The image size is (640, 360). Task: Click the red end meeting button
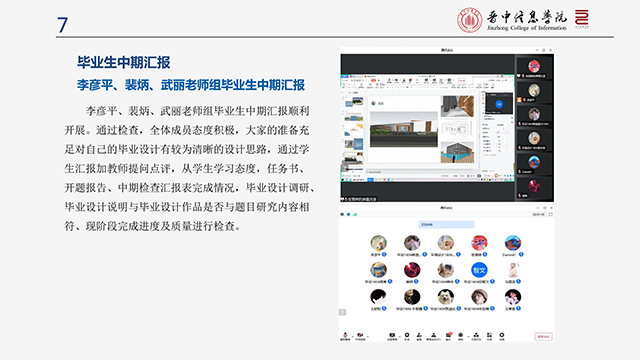543,337
